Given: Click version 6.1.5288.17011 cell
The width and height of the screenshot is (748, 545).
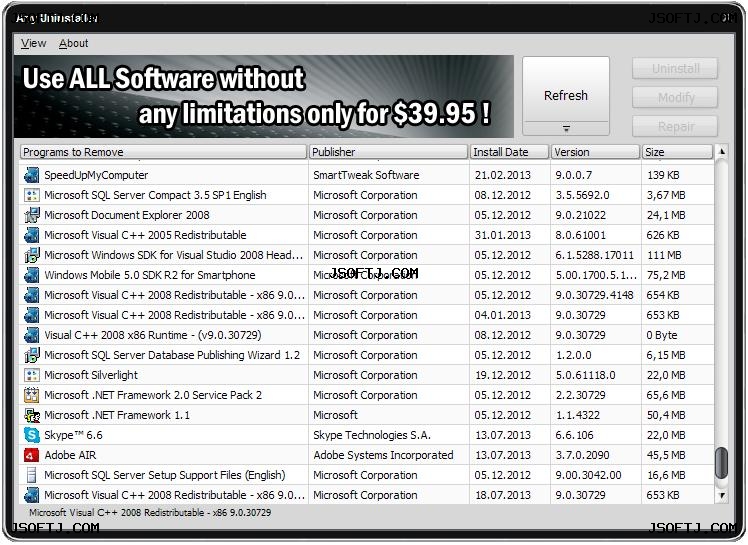Looking at the screenshot, I should (x=594, y=255).
